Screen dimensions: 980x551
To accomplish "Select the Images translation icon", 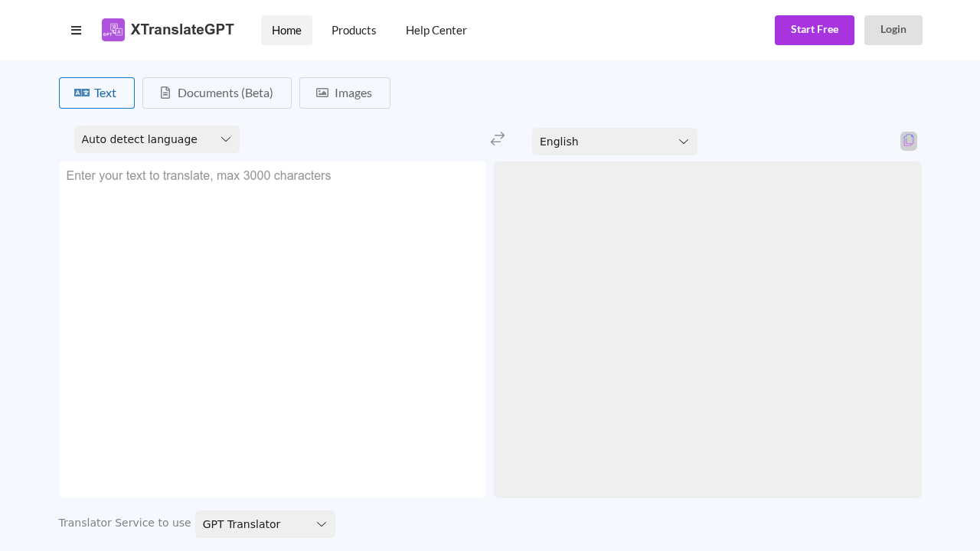I will 322,93.
